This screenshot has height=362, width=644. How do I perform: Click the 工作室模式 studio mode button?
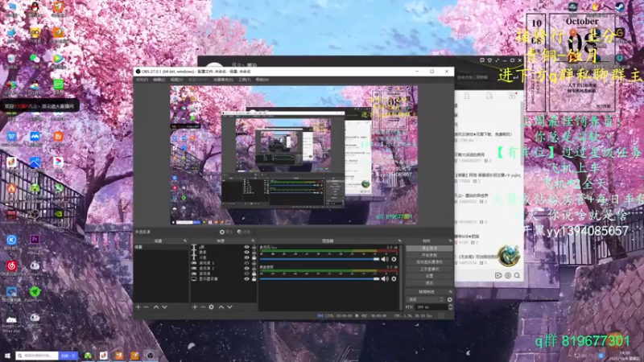(429, 269)
